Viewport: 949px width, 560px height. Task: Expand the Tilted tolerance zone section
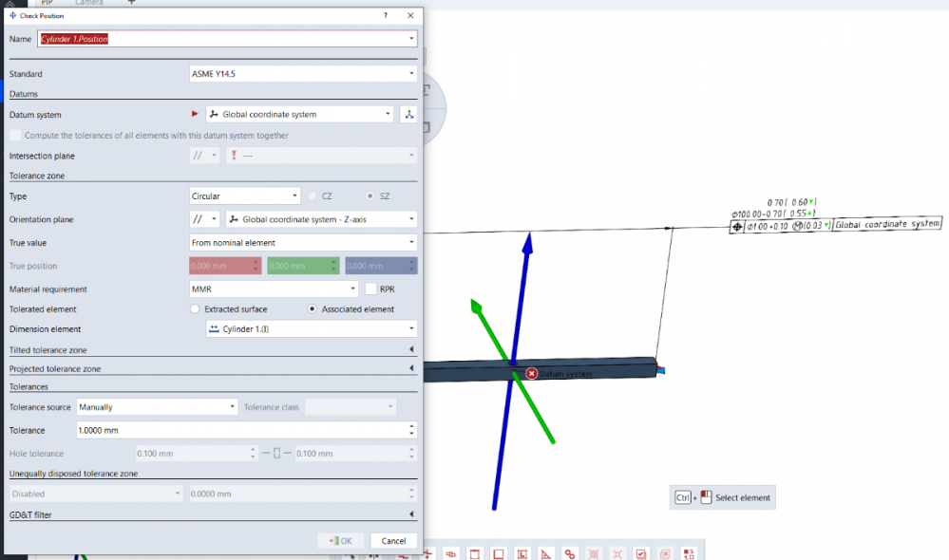click(411, 350)
